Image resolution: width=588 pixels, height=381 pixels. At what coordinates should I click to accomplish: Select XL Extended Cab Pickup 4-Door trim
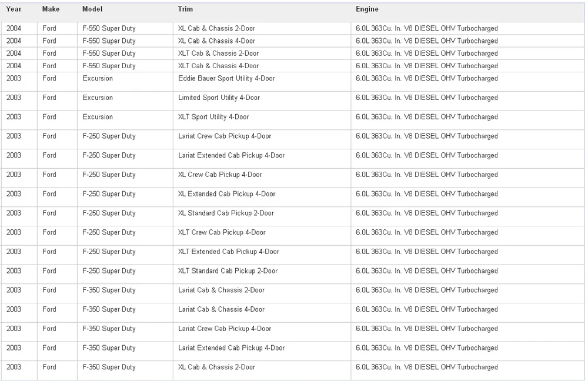(226, 194)
